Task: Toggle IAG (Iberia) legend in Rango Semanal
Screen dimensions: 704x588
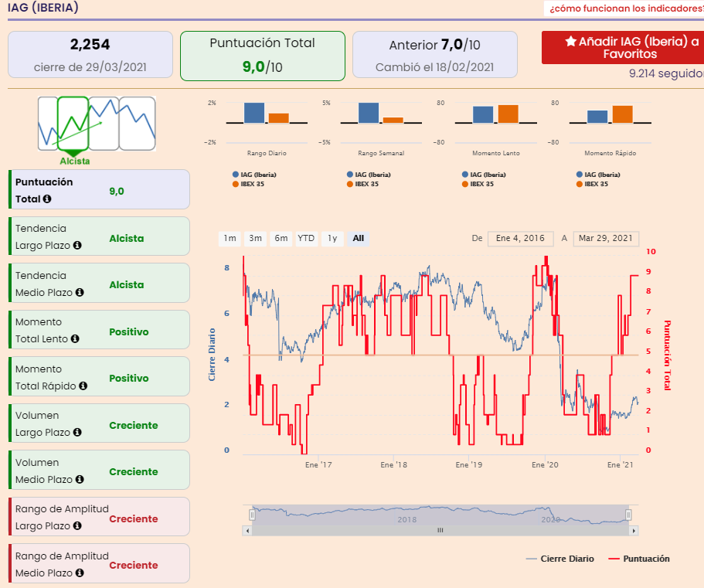Action: point(369,175)
